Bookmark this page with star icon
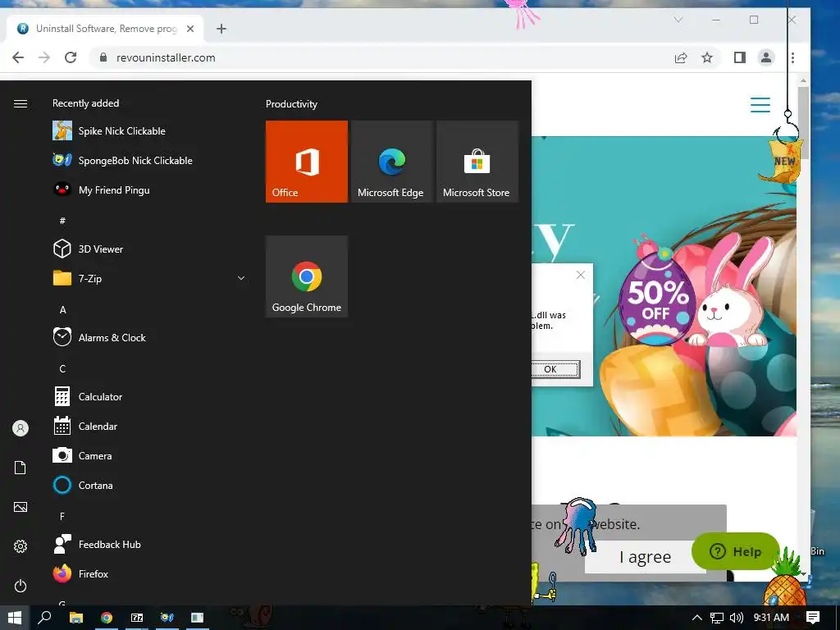 click(707, 57)
